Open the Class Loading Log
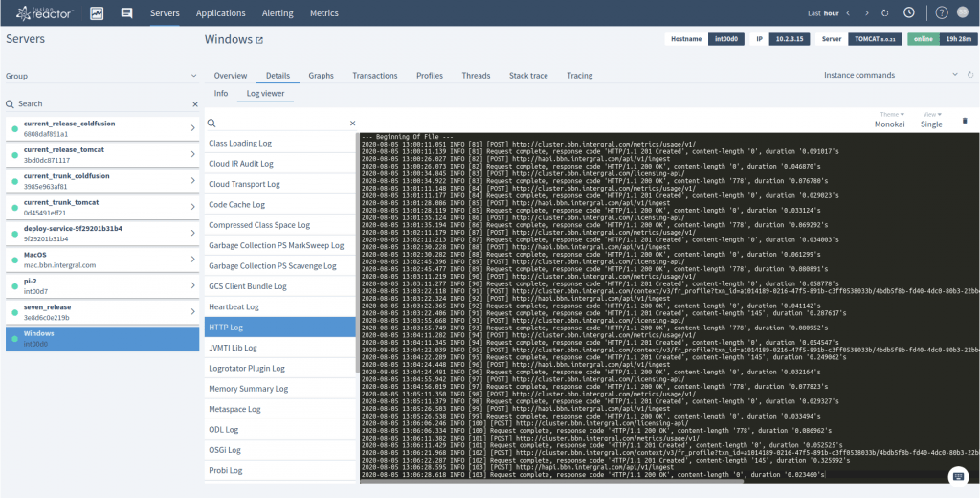The image size is (980, 498). (280, 143)
